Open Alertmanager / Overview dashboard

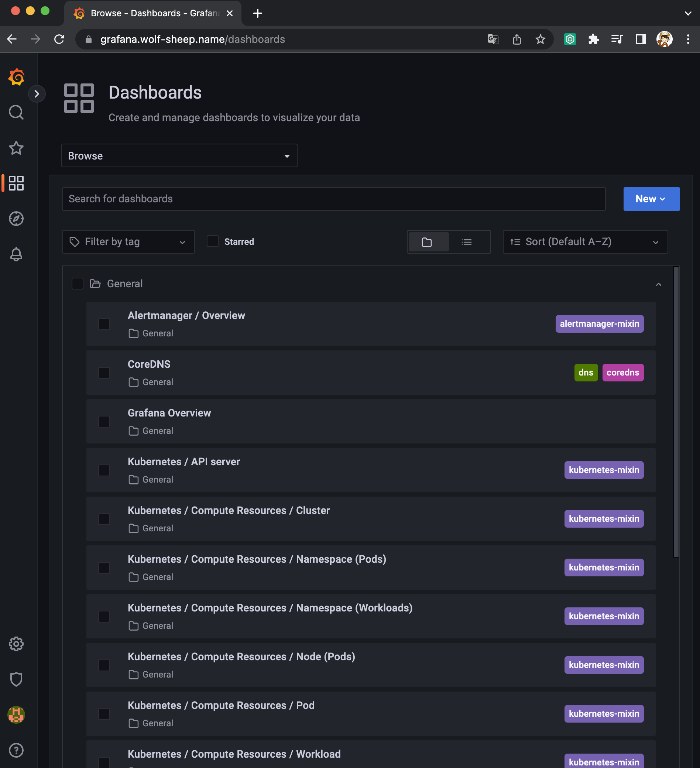(x=186, y=316)
